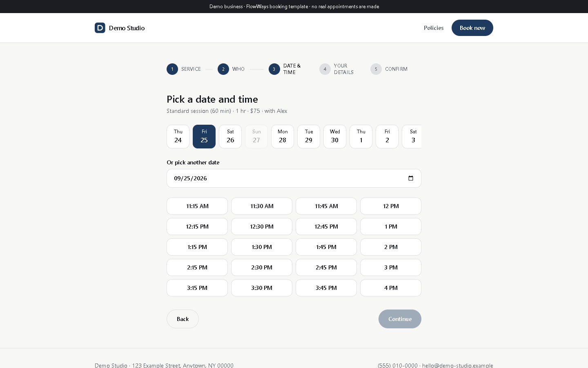588x368 pixels.
Task: Select the 11:15 AM time slot
Action: point(197,206)
